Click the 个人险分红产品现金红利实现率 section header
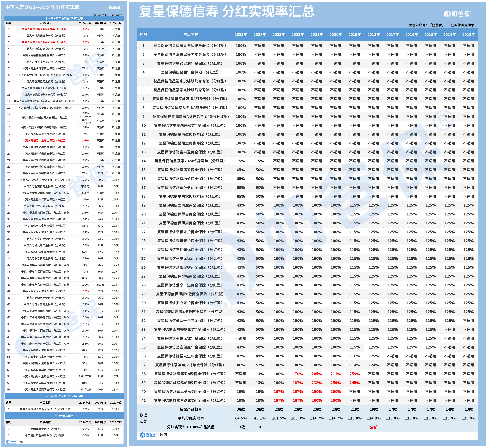The width and height of the screenshot is (488, 448). coord(64,18)
